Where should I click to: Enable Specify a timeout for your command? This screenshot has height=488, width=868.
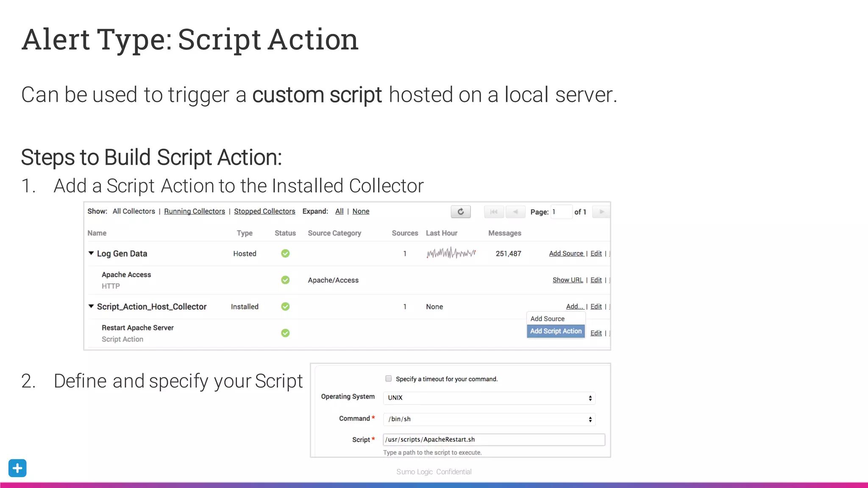point(388,379)
